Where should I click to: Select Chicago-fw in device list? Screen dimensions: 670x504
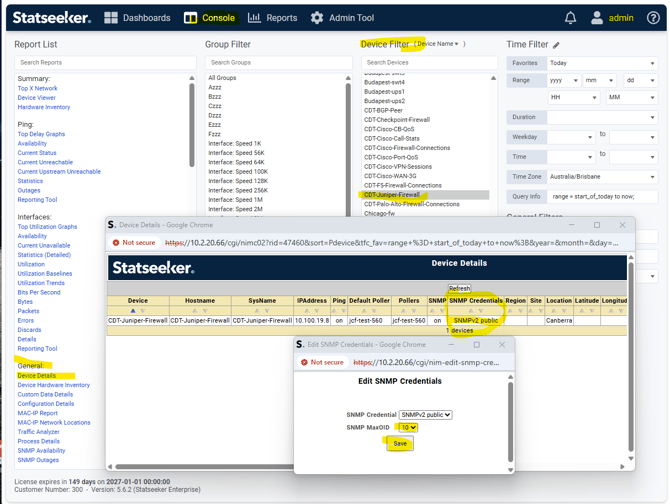click(x=379, y=214)
